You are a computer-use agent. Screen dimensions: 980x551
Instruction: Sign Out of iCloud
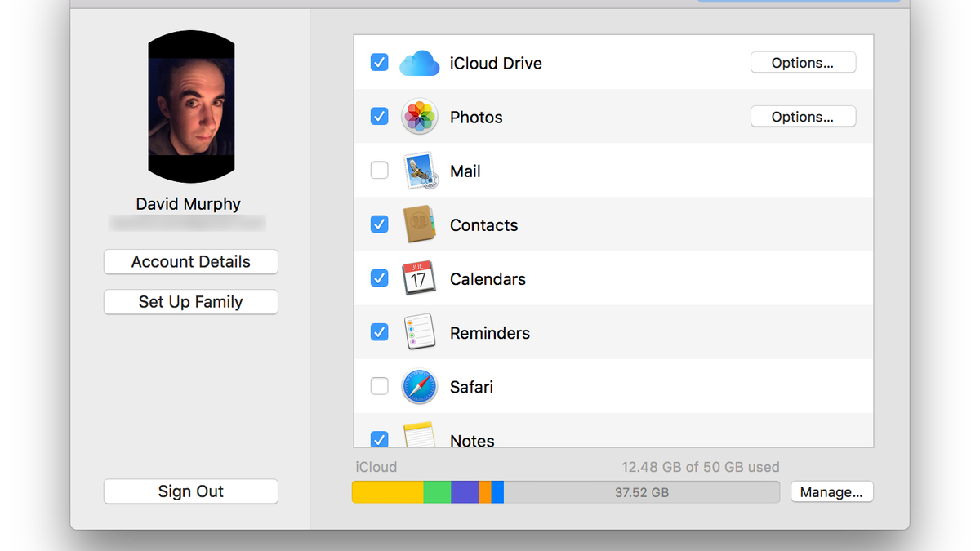point(191,491)
